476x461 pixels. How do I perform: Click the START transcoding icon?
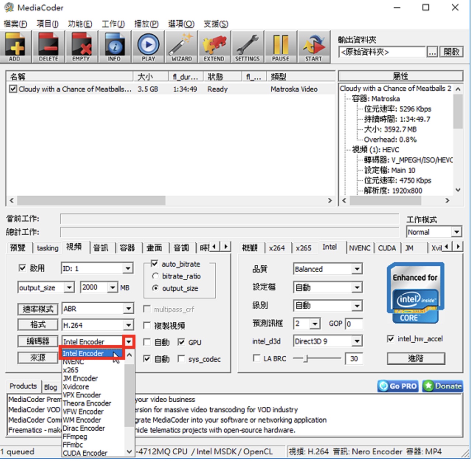[314, 47]
